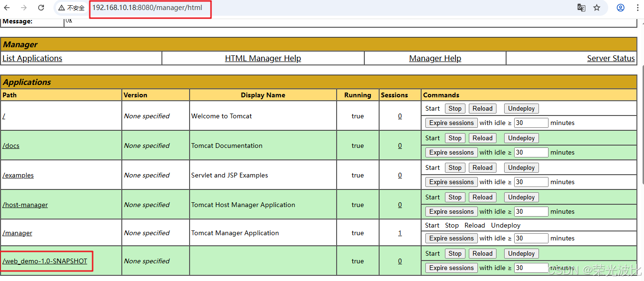This screenshot has height=281, width=644.
Task: Stop the /docs application
Action: 455,138
